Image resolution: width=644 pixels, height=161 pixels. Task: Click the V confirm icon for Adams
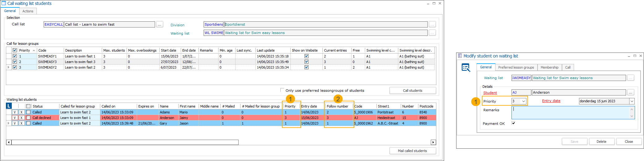tap(15, 112)
